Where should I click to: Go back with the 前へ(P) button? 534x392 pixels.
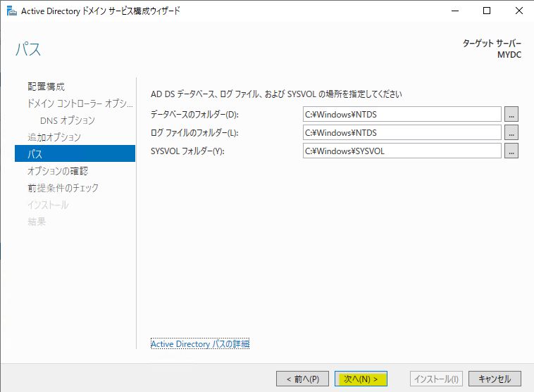(302, 379)
